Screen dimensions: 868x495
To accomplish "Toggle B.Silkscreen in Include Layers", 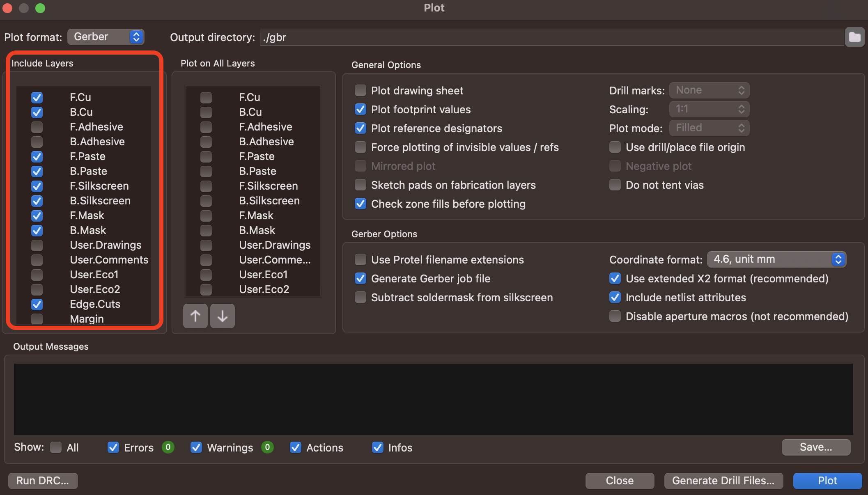I will (x=37, y=201).
